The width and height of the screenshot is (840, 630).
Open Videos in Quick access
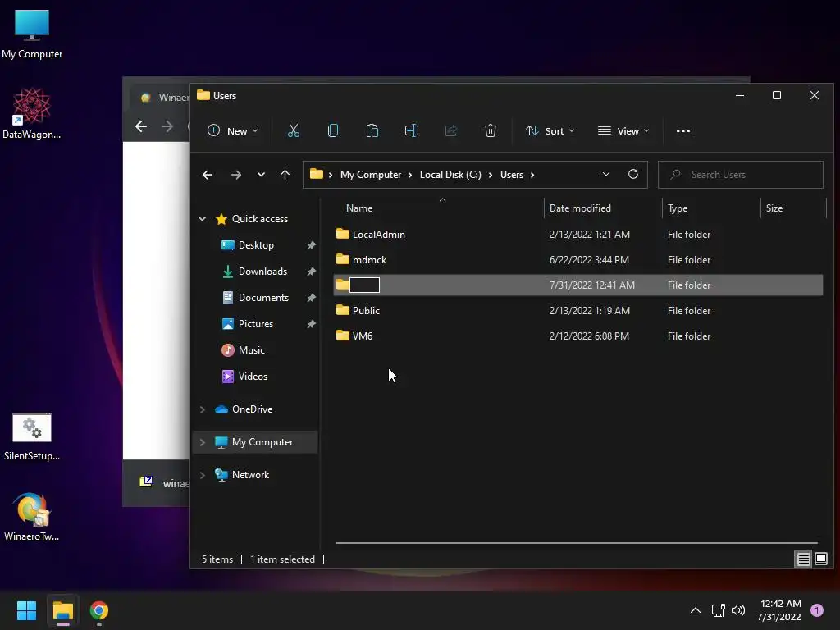tap(253, 376)
